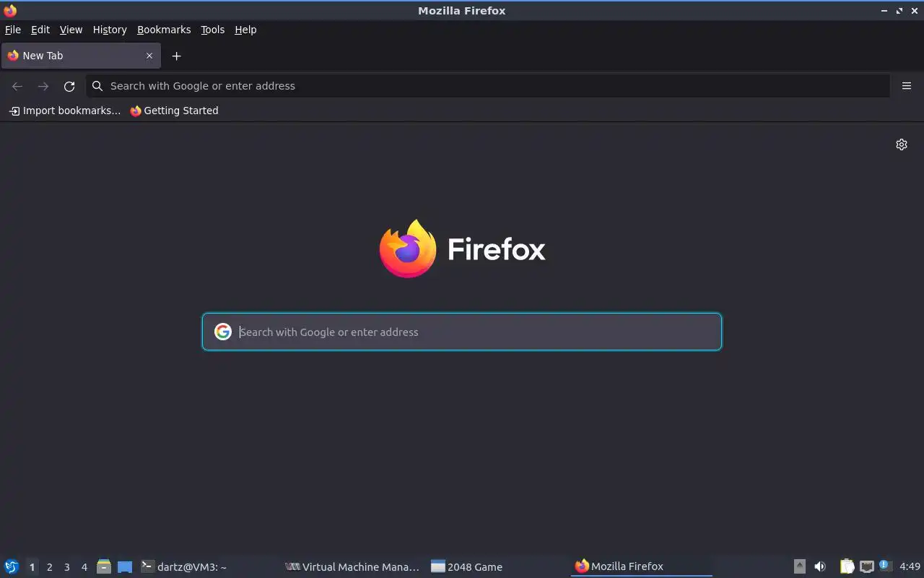Switch to workspace 4
The height and width of the screenshot is (578, 924).
(x=84, y=567)
